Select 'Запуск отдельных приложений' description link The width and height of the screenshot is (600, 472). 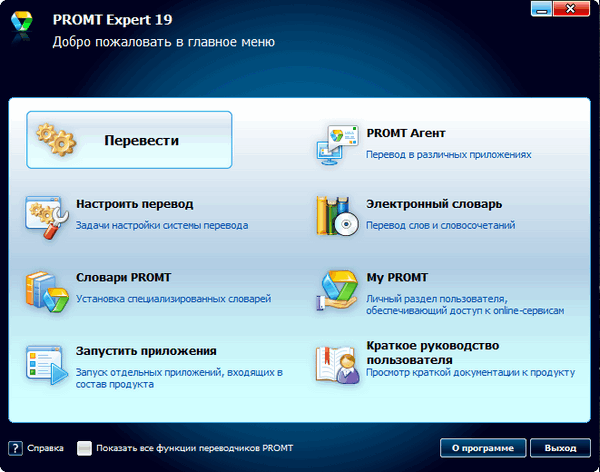click(179, 378)
